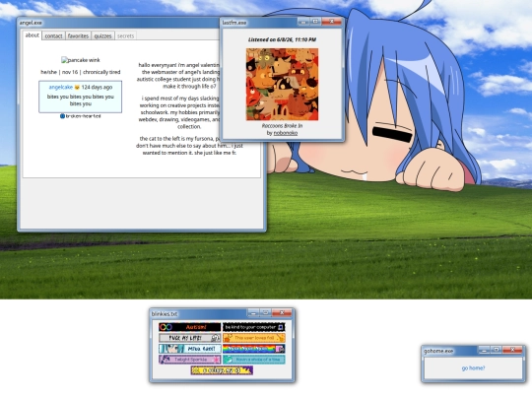Click the he/she nov 16 chronically tired line
Viewport: 532px width, 399px height.
81,72
